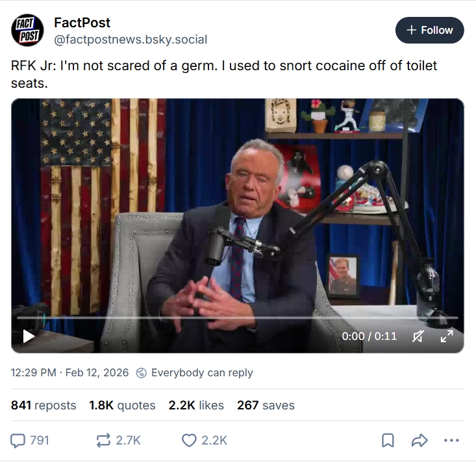Screen dimensions: 476x464
Task: Open the 2.2K likes list
Action: 196,405
